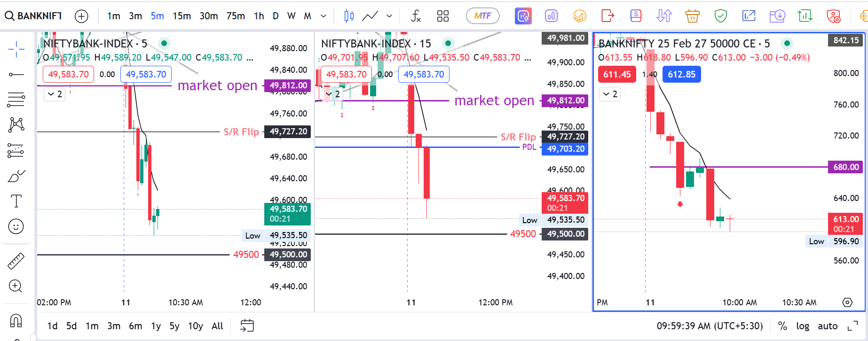
Task: Click sell price 611.45 button
Action: coord(617,74)
